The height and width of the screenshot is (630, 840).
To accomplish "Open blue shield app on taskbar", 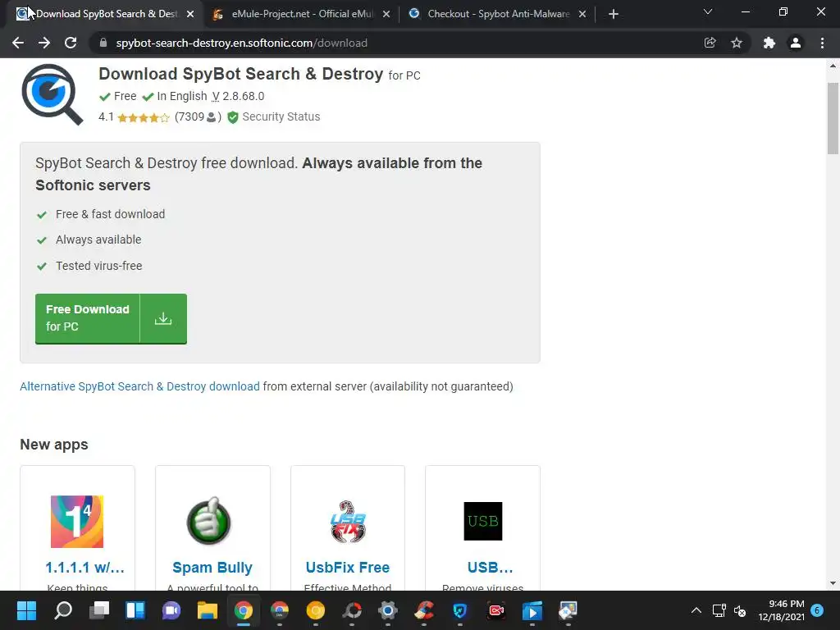I will 459,610.
